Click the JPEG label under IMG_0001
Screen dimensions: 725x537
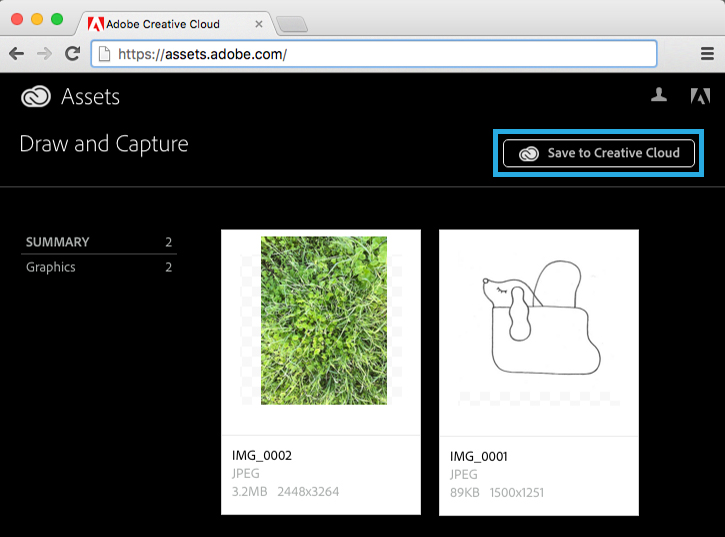click(464, 475)
